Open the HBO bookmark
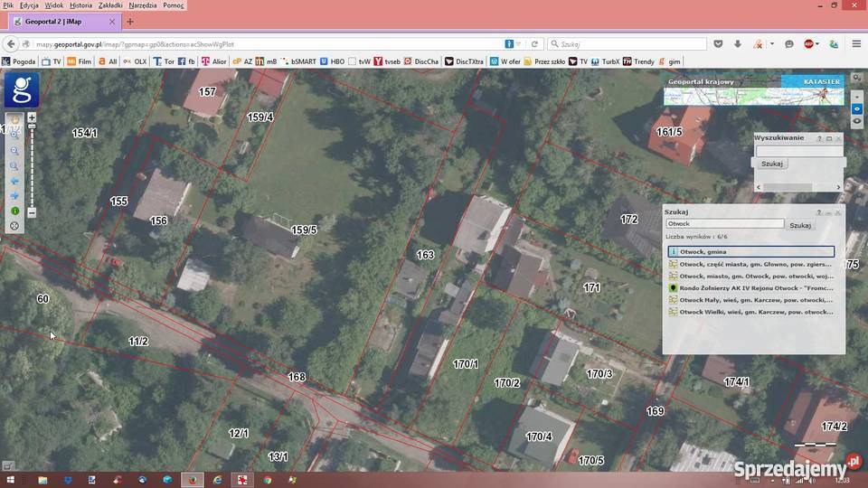Image resolution: width=868 pixels, height=488 pixels. pos(332,61)
